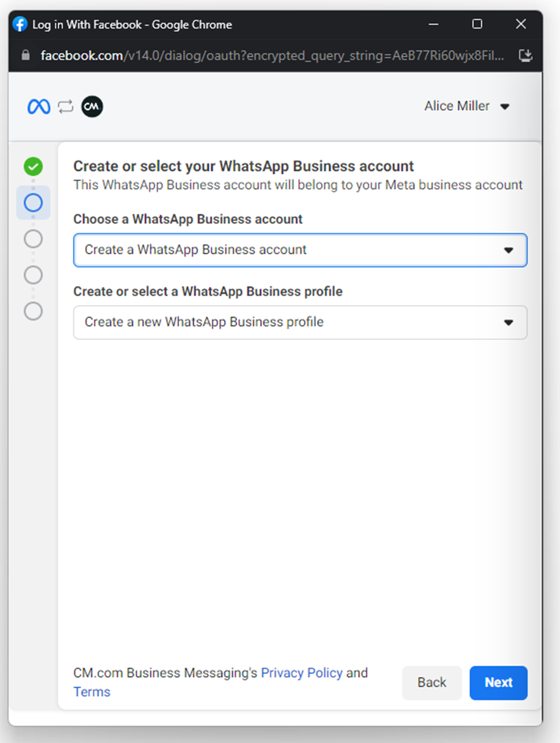The height and width of the screenshot is (743, 560).
Task: Click the Next button
Action: pos(498,683)
